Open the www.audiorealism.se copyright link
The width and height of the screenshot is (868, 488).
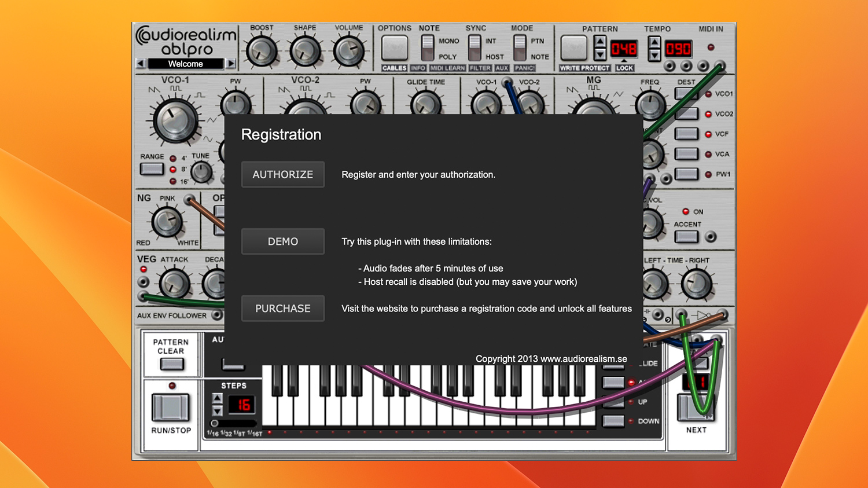[x=583, y=359]
